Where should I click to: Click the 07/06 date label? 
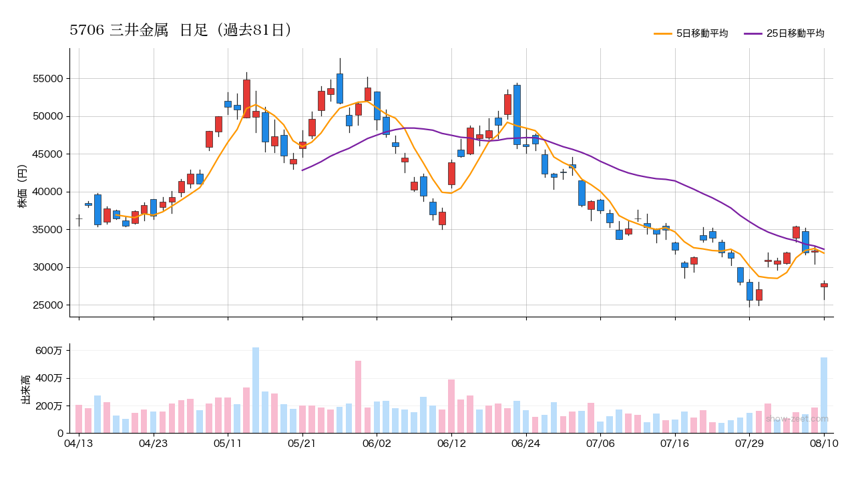point(600,444)
